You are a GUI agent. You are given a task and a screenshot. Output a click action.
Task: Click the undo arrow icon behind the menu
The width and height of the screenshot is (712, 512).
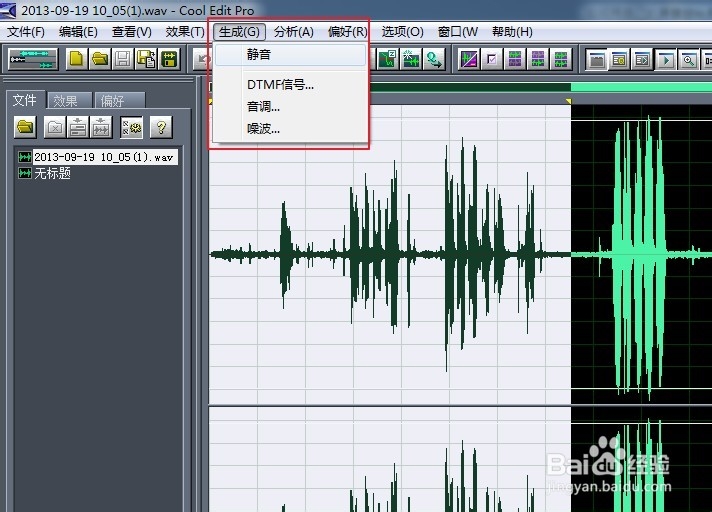[203, 59]
